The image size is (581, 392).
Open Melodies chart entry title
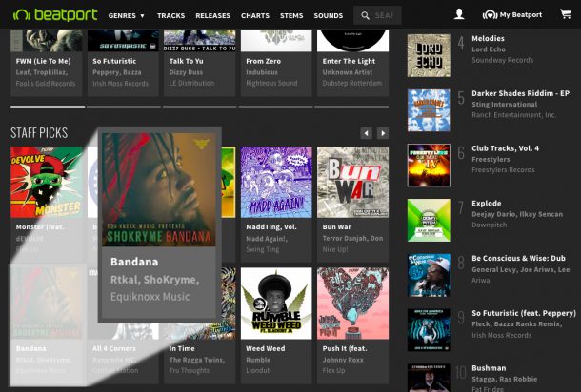488,38
